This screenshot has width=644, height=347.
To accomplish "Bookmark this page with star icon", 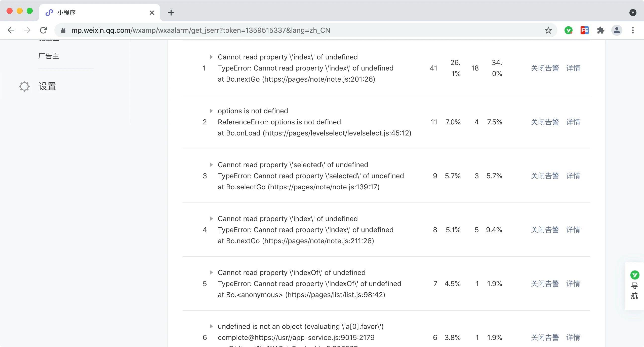I will pyautogui.click(x=548, y=30).
